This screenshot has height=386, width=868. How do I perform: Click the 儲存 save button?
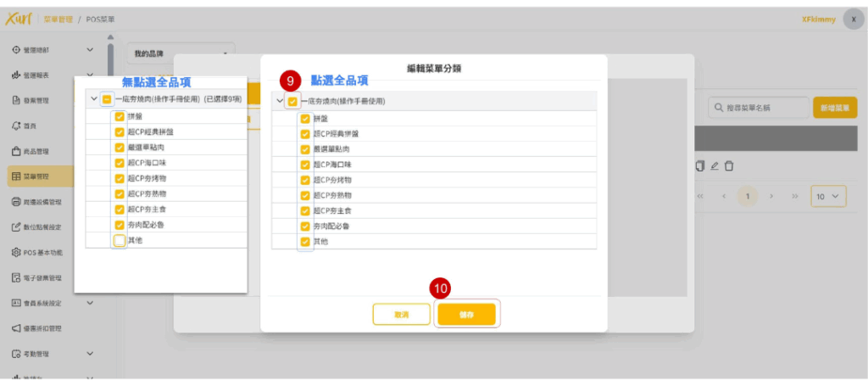[465, 314]
